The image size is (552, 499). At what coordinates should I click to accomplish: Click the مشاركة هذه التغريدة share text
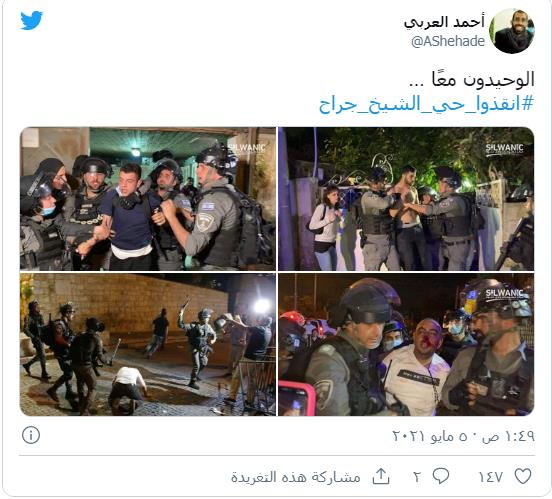point(296,477)
